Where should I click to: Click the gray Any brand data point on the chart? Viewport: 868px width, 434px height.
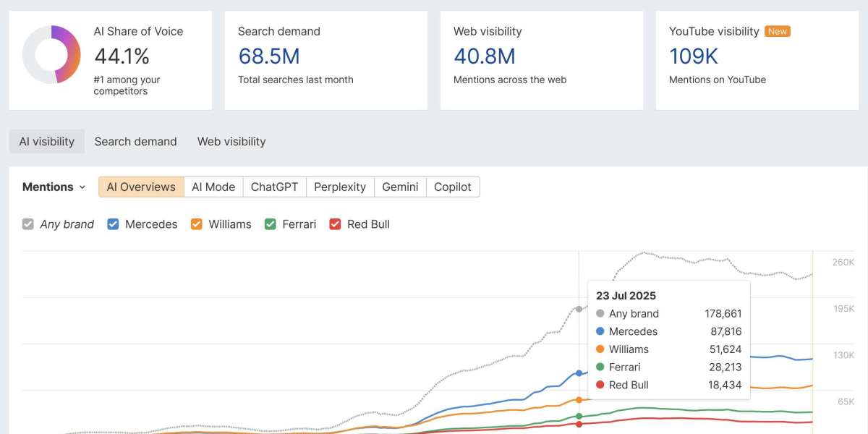pyautogui.click(x=579, y=309)
